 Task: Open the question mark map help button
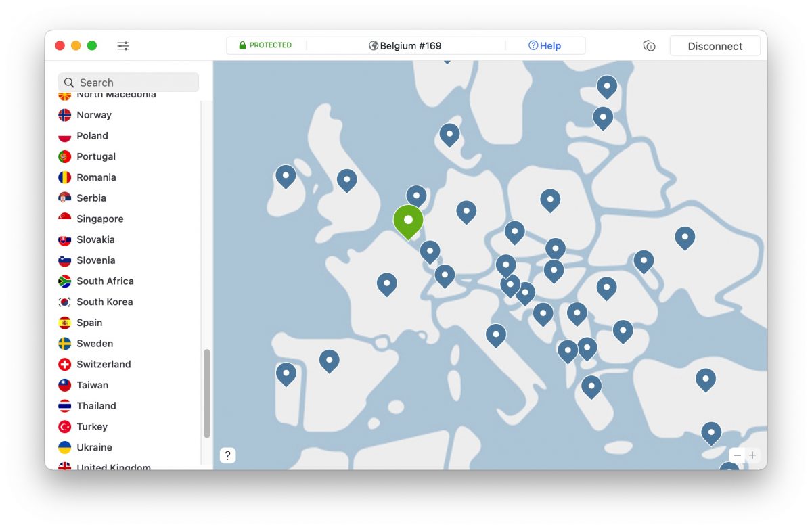pyautogui.click(x=228, y=455)
